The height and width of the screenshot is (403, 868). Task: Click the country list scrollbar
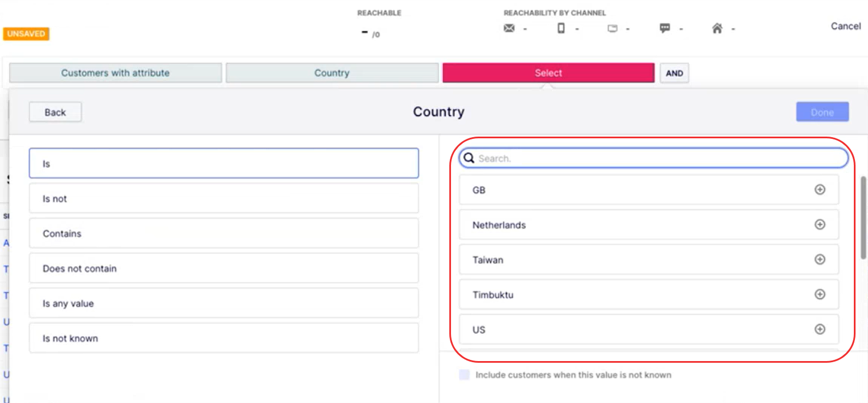(863, 217)
